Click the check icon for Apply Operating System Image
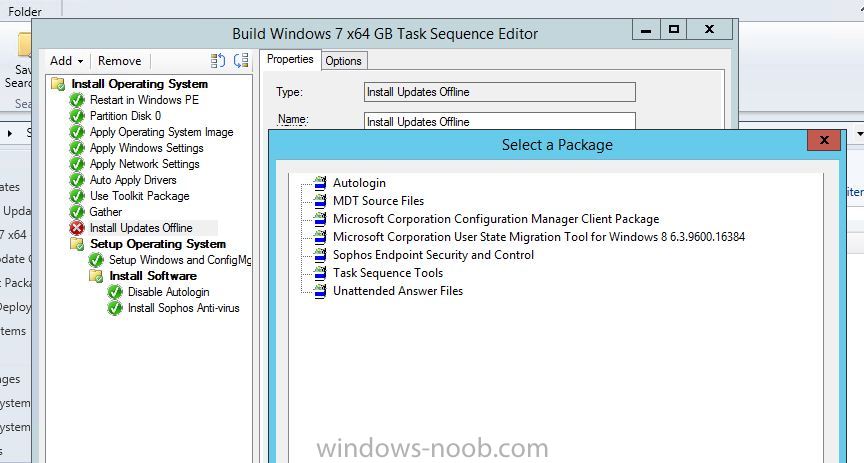Screen dimensions: 864x463 click(x=77, y=132)
